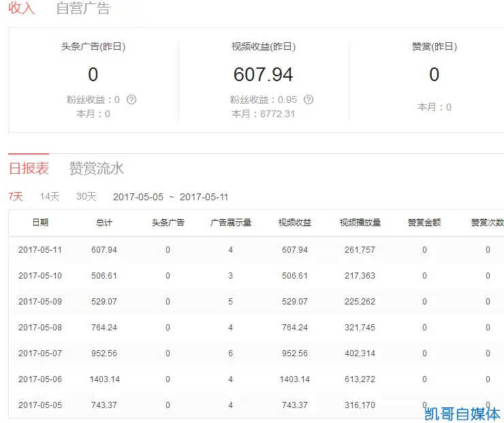The width and height of the screenshot is (504, 423).
Task: Click the 日期 column header
Action: pos(40,223)
